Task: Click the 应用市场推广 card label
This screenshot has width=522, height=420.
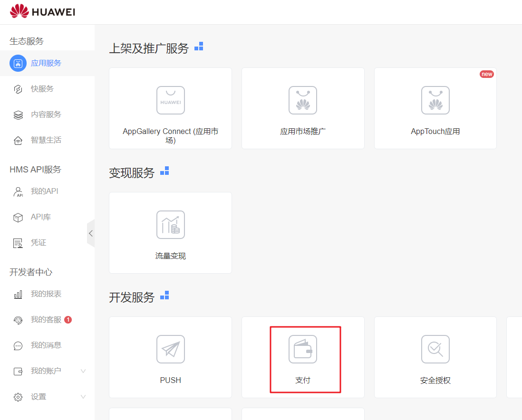Action: [303, 132]
